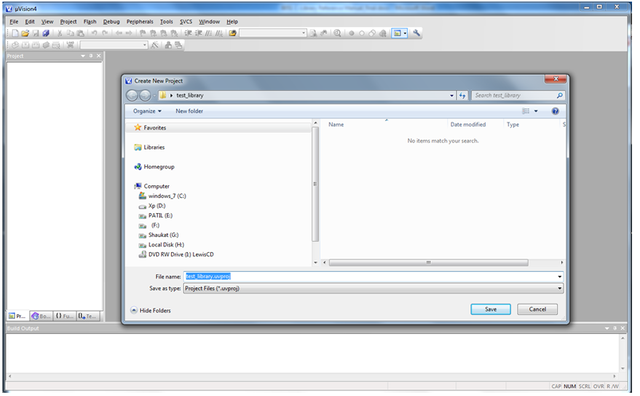The width and height of the screenshot is (640, 396).
Task: Click the Save All toolbar icon
Action: click(46, 33)
